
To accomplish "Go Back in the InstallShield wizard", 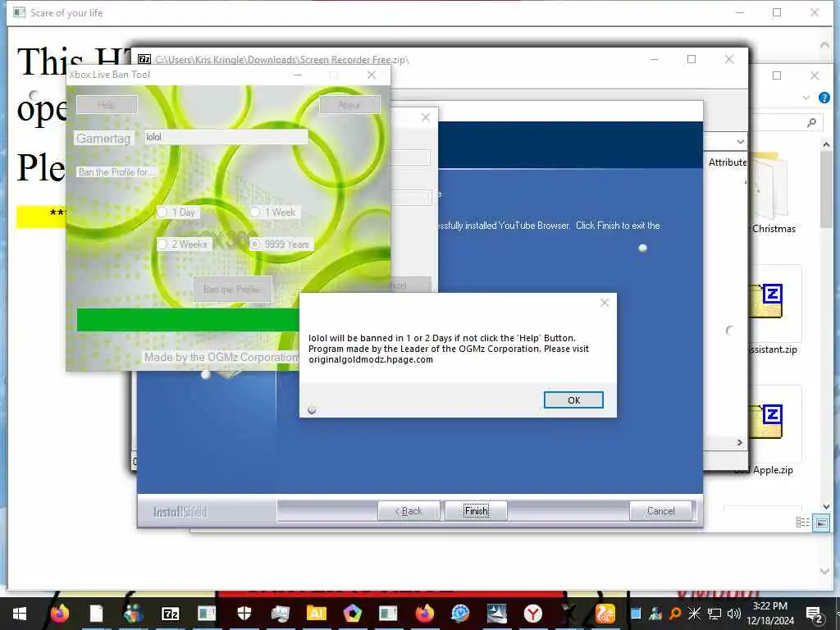I will [409, 511].
